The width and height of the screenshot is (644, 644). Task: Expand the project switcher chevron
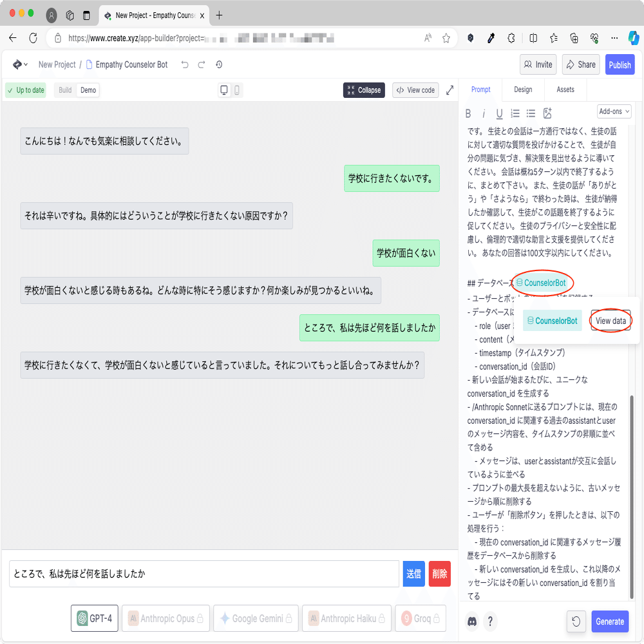26,64
